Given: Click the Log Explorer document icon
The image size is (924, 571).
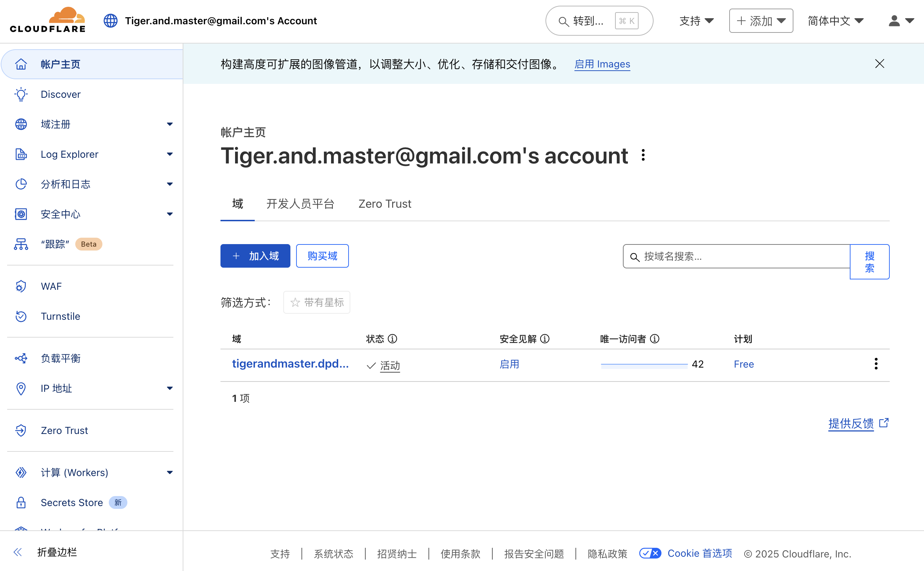Looking at the screenshot, I should click(x=21, y=154).
